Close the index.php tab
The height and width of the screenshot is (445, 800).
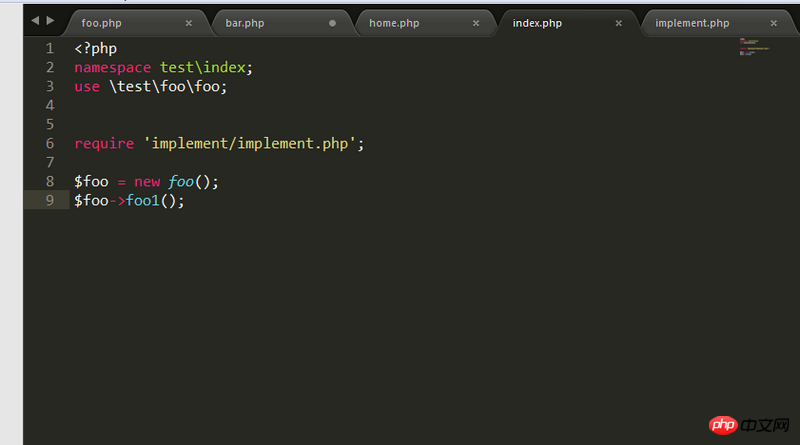[x=619, y=23]
